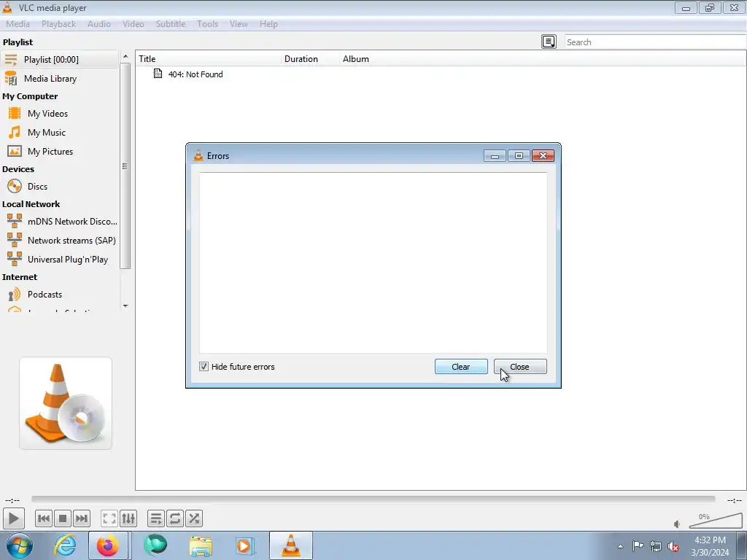Seek on the playback progress bar

click(373, 499)
